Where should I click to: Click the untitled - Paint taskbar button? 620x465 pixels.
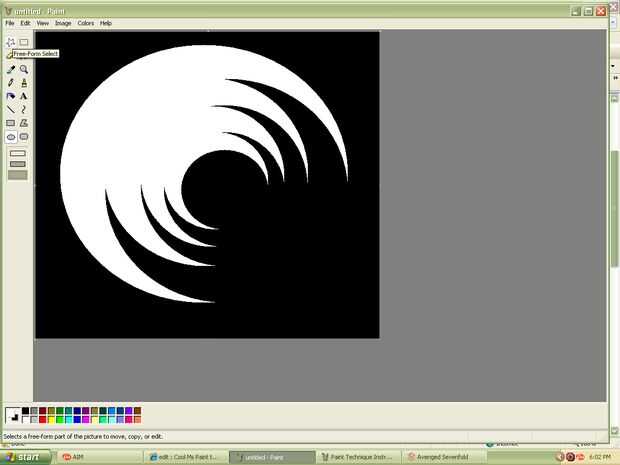click(x=272, y=457)
